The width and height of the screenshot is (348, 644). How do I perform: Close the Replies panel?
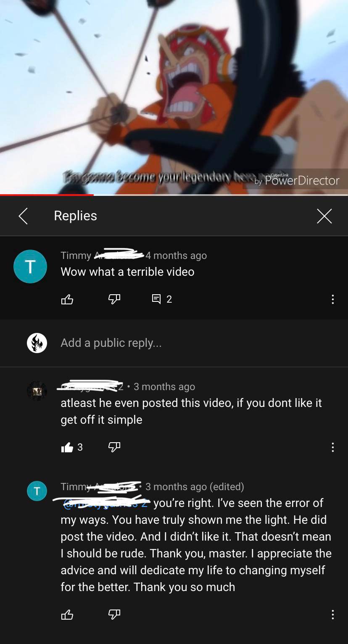tap(324, 216)
